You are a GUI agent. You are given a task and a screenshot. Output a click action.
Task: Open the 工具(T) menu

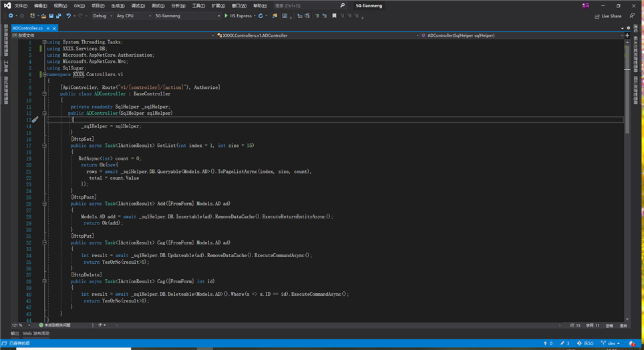[x=198, y=6]
